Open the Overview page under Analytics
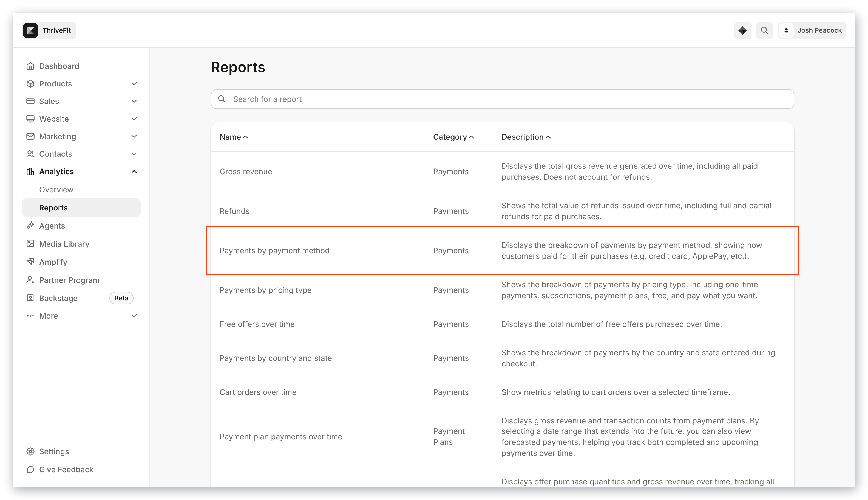The image size is (868, 500). pos(56,190)
